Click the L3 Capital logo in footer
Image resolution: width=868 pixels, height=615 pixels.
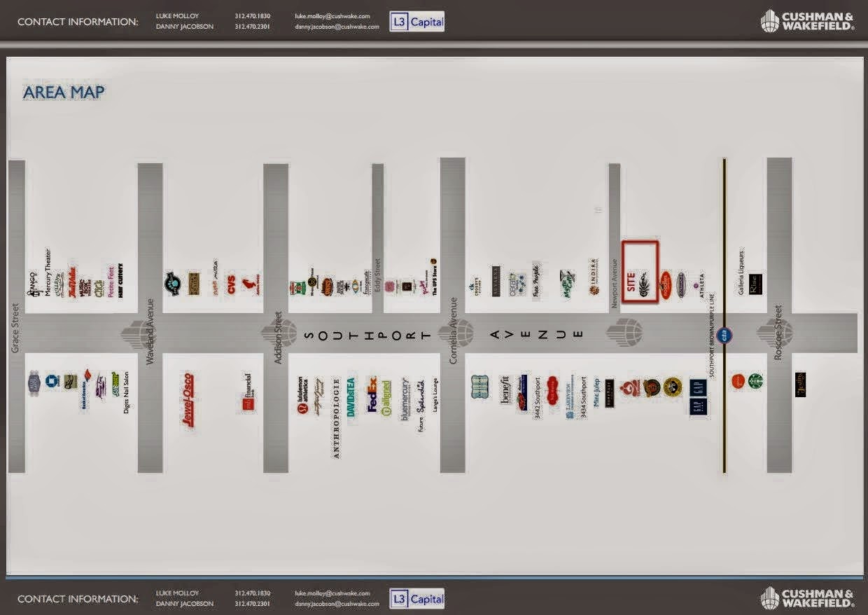[x=417, y=599]
